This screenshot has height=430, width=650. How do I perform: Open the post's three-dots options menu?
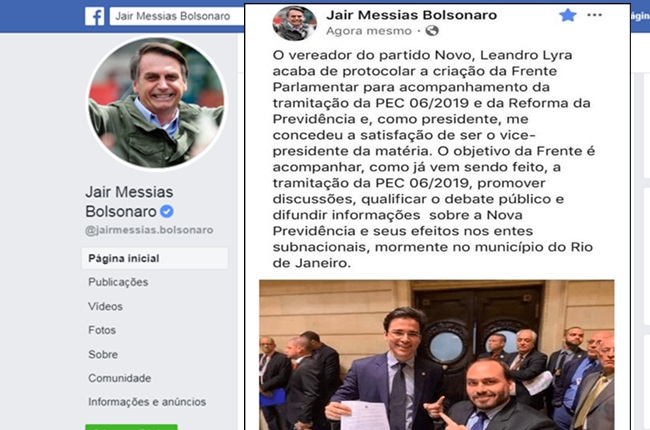[x=594, y=15]
